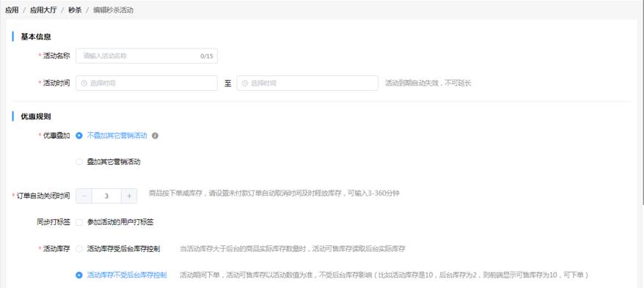Click the clock icon in the start time field
The height and width of the screenshot is (288, 644).
pyautogui.click(x=84, y=83)
